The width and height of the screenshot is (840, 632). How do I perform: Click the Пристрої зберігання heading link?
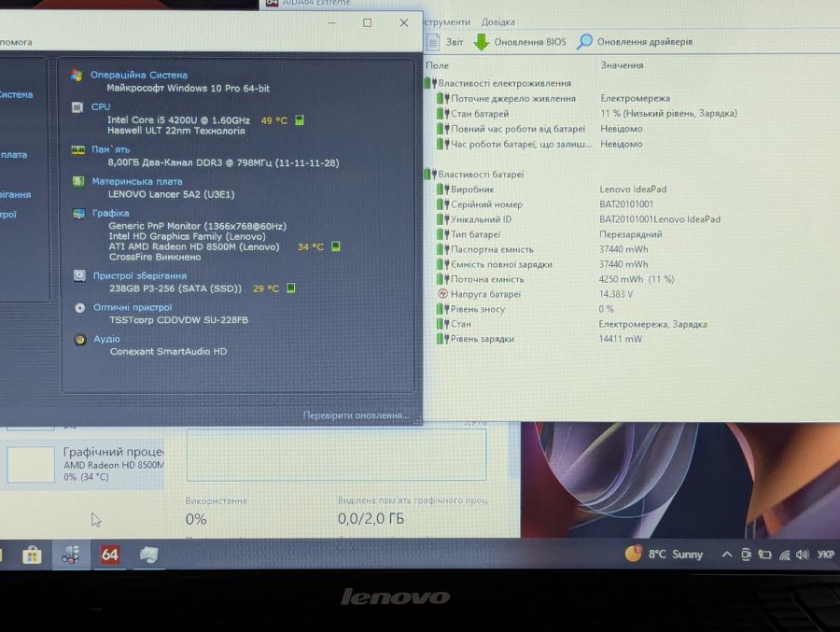[140, 275]
